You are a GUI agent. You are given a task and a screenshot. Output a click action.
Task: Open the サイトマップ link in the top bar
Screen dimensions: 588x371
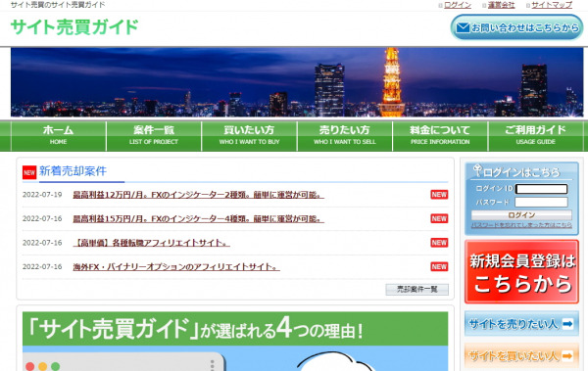pyautogui.click(x=552, y=5)
